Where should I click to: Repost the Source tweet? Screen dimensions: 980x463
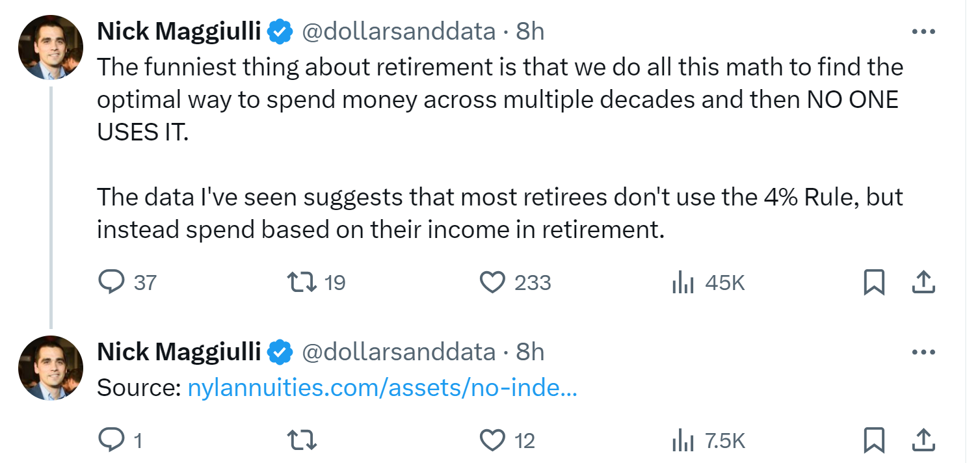(x=302, y=441)
